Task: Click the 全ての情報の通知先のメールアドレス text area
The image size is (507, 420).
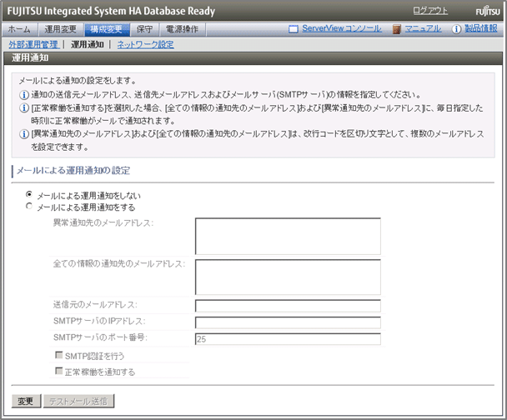Action: 288,277
